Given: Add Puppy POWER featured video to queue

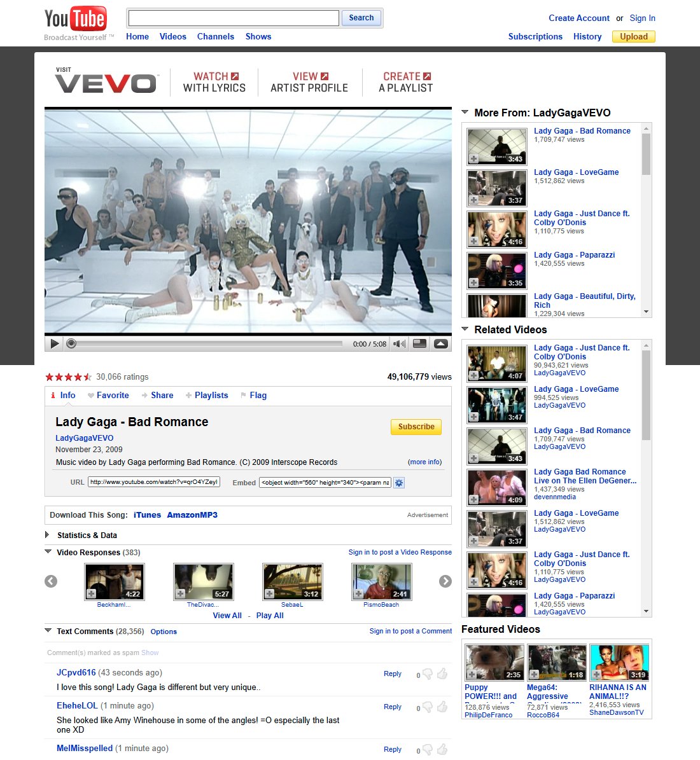Looking at the screenshot, I should click(x=472, y=674).
